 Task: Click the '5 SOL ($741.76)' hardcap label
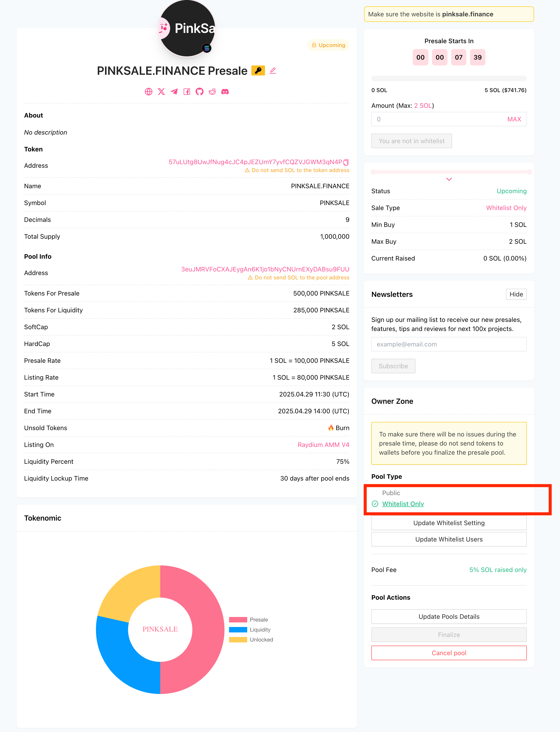(x=505, y=90)
